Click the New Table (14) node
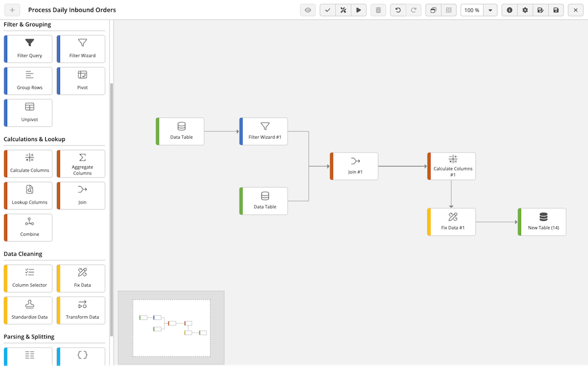588x366 pixels. point(542,222)
